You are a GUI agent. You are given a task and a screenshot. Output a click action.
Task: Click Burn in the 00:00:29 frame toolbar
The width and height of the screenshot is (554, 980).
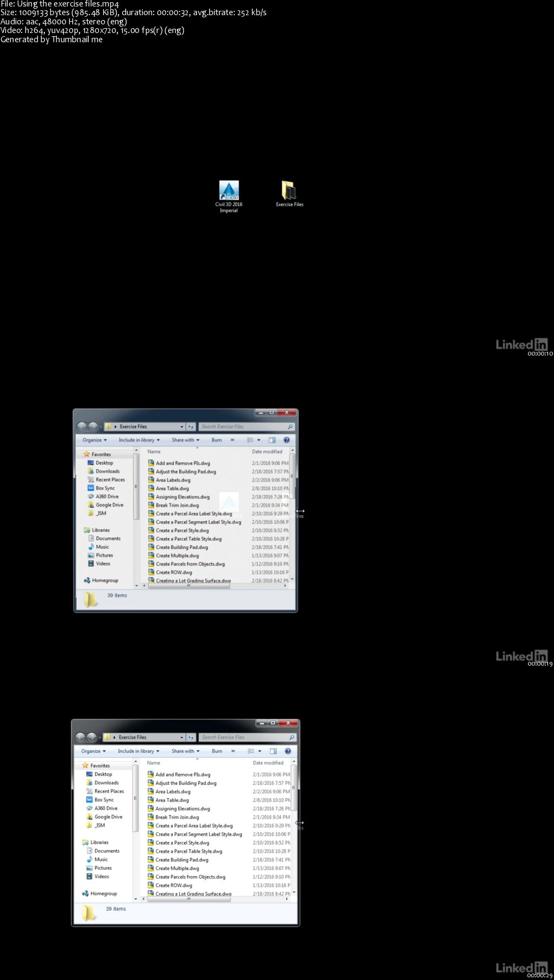[x=217, y=751]
